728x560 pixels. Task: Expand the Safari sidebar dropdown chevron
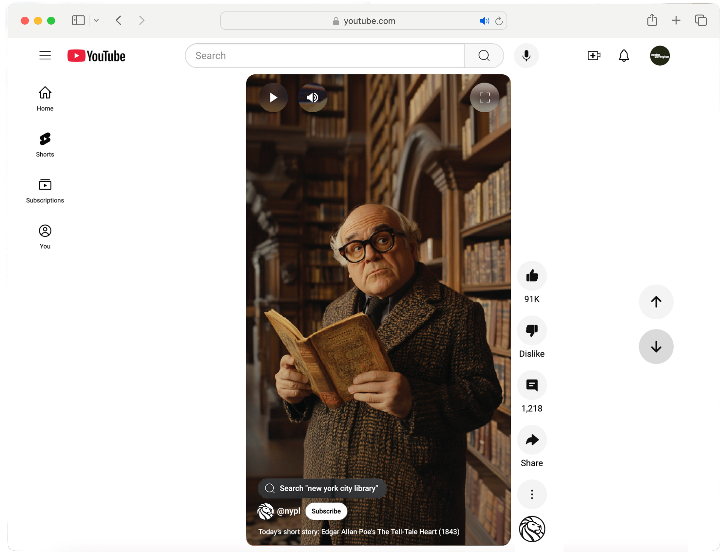click(96, 21)
